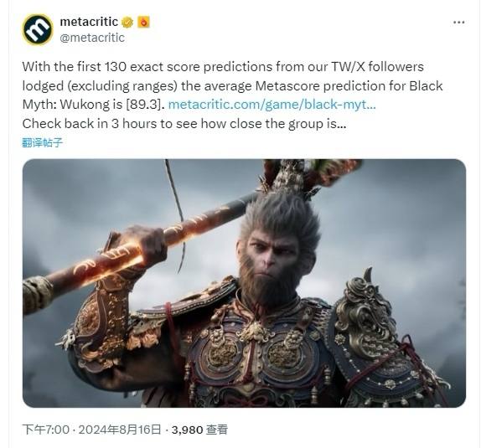Click the dragon-head shoulder armor in image
The height and width of the screenshot is (448, 481).
coord(364,310)
